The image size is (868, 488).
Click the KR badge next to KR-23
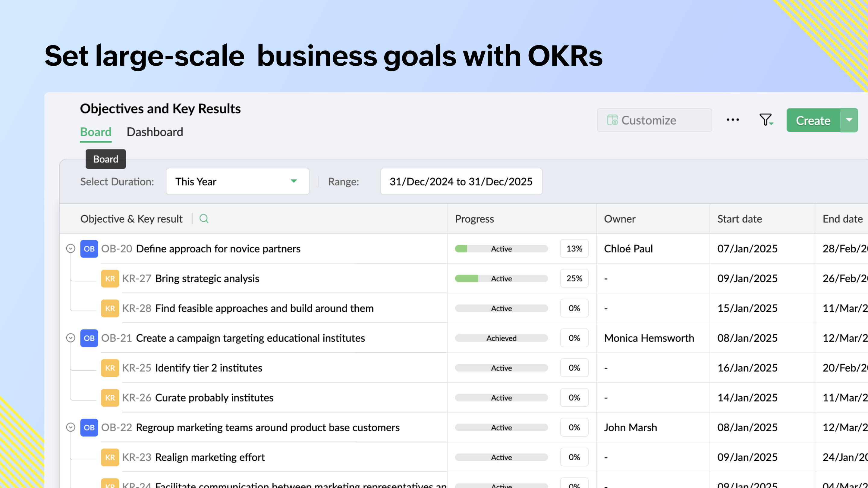coord(110,457)
